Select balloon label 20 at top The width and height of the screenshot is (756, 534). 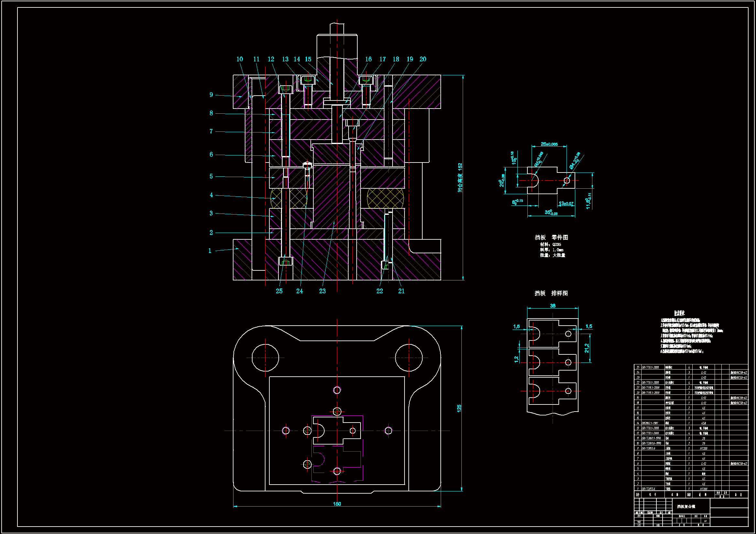(423, 59)
